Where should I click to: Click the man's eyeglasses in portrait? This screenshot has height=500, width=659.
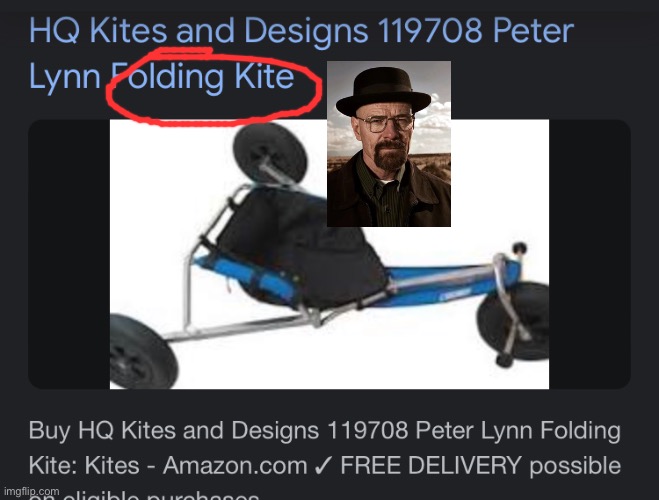(x=385, y=123)
